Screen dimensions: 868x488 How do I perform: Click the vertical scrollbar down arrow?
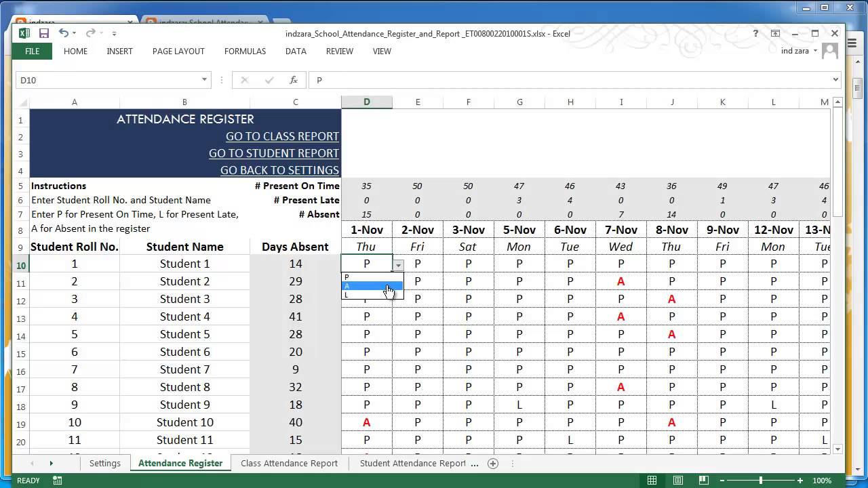coord(837,449)
